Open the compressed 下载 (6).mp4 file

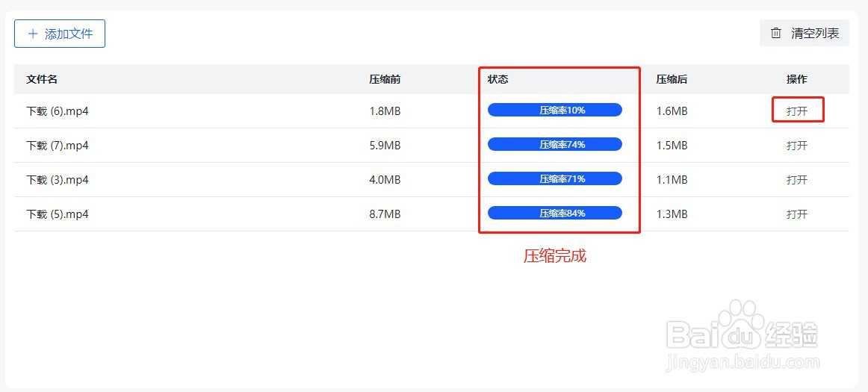coord(797,111)
